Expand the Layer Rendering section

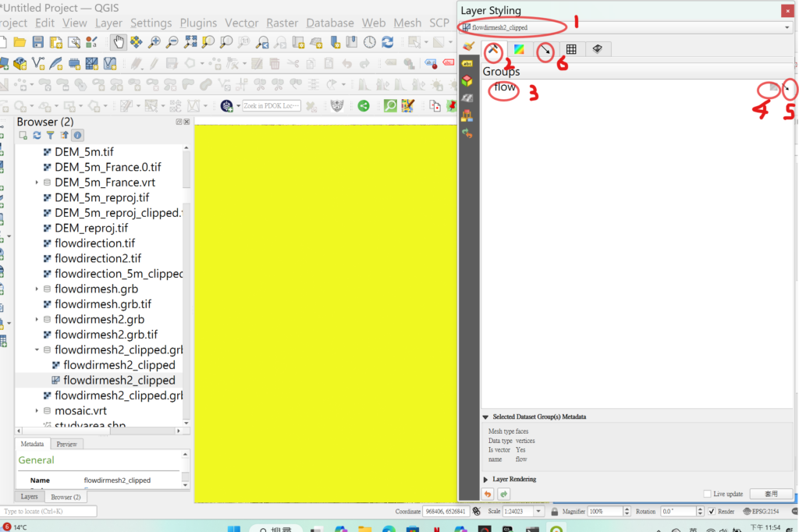(x=486, y=479)
